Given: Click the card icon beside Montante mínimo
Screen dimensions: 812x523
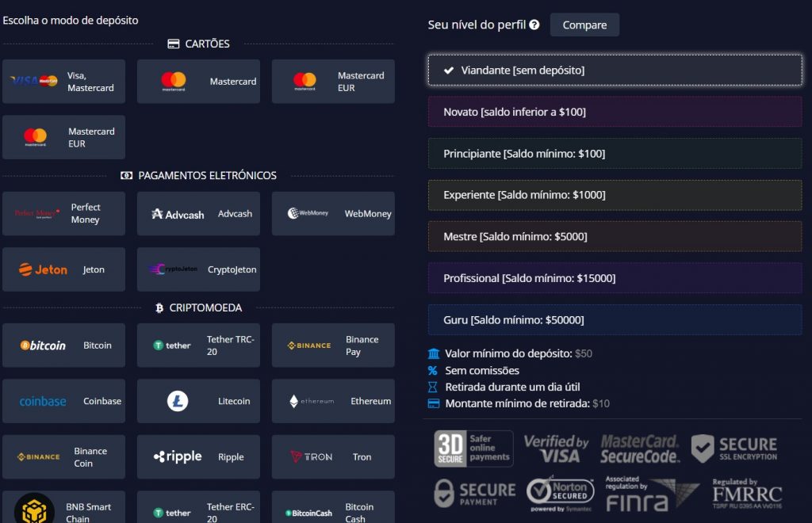Looking at the screenshot, I should pos(434,403).
